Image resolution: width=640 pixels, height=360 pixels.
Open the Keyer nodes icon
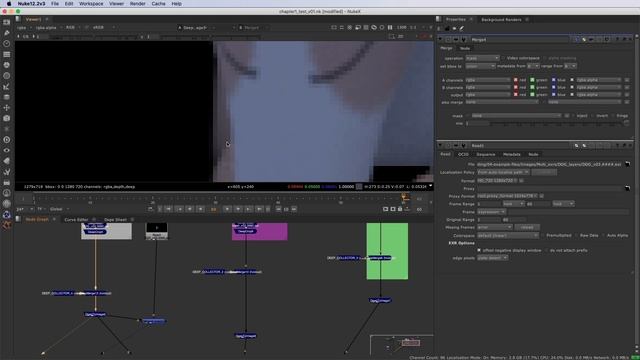[7, 87]
